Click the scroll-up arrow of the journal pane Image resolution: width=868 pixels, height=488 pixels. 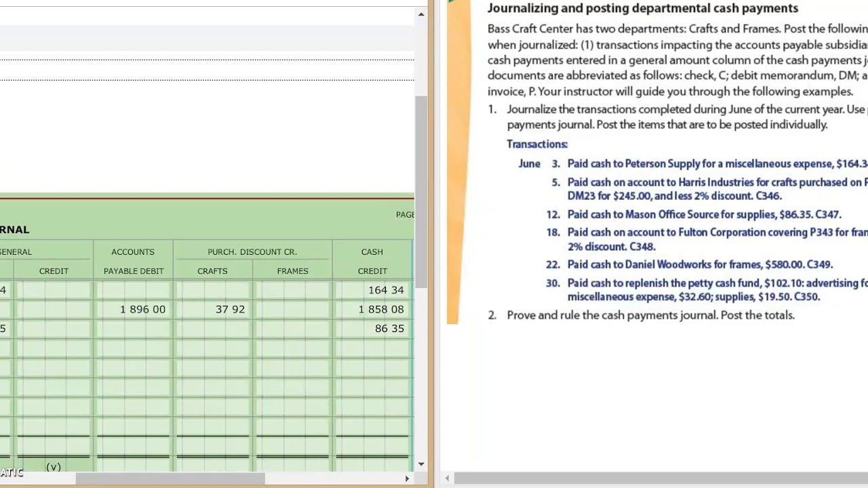(x=421, y=14)
